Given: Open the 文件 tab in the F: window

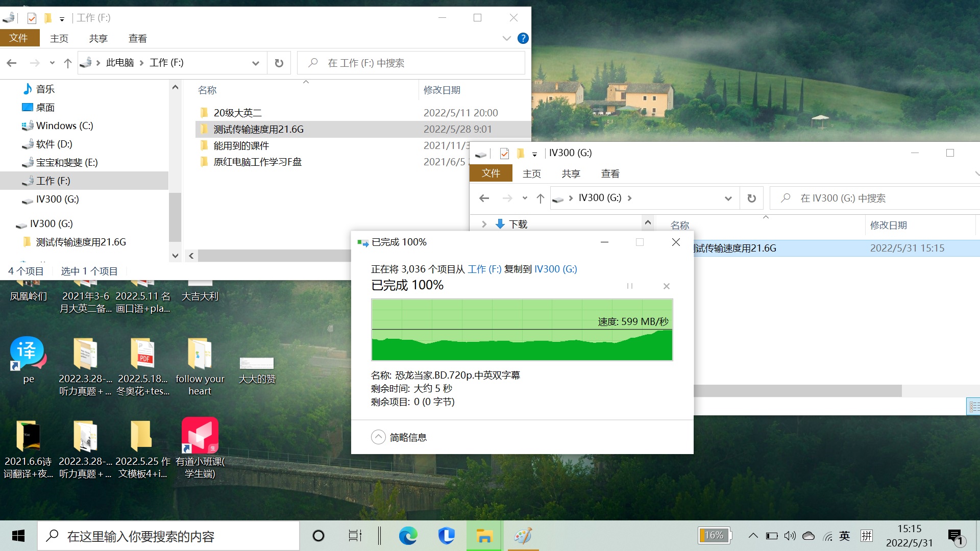Looking at the screenshot, I should point(19,38).
